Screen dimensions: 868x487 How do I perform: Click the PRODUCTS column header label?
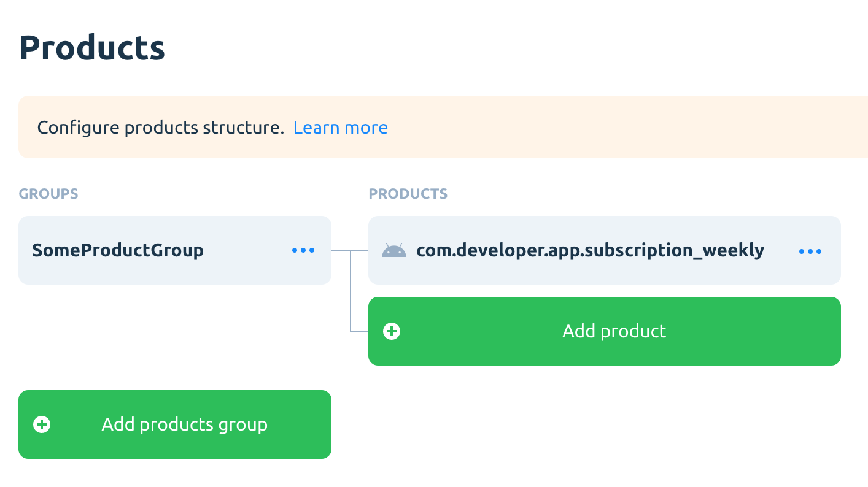point(408,194)
